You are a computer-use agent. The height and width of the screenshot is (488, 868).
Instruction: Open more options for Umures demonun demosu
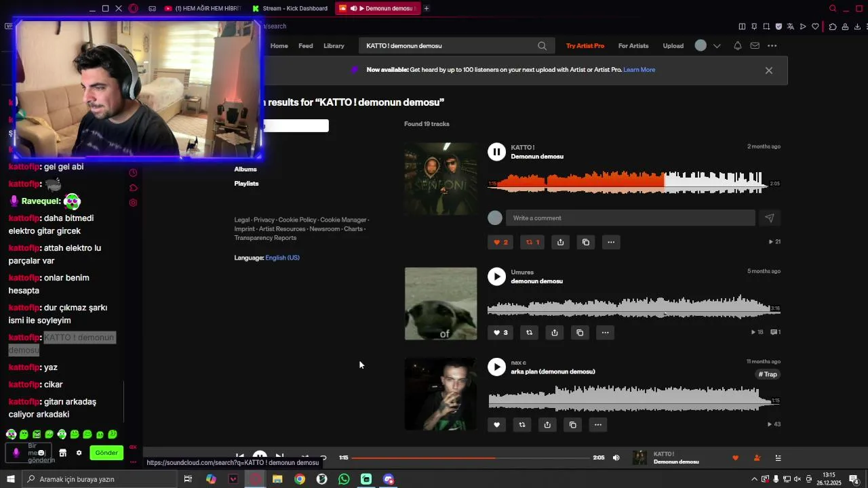coord(606,332)
